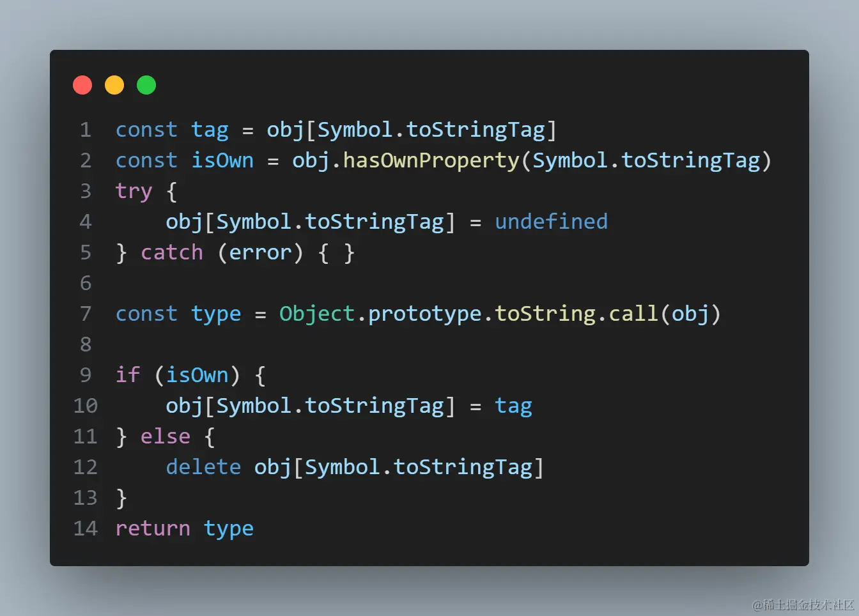Click the red close dot
859x616 pixels.
pos(82,85)
